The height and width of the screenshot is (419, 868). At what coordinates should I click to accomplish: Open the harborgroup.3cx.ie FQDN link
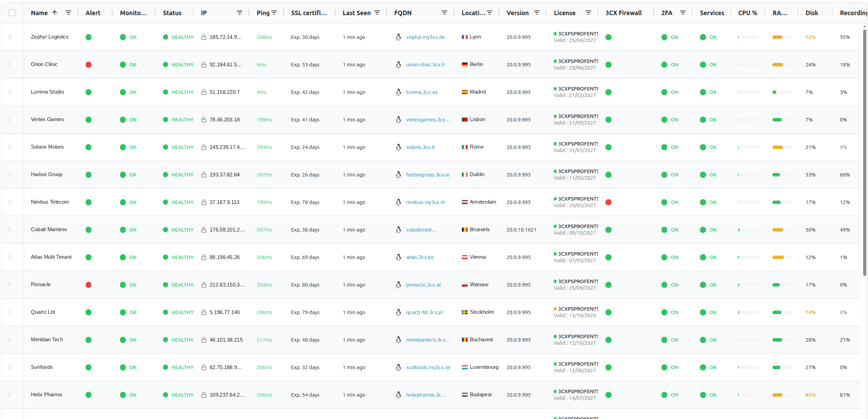coord(428,175)
